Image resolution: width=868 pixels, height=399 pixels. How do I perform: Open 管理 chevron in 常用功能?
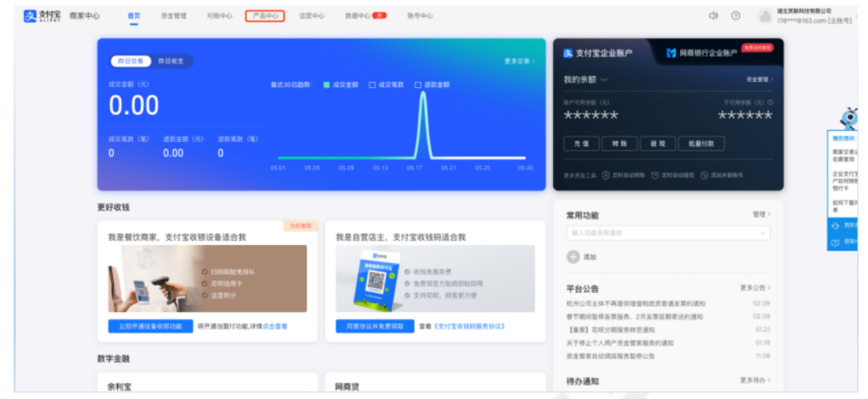(x=762, y=215)
